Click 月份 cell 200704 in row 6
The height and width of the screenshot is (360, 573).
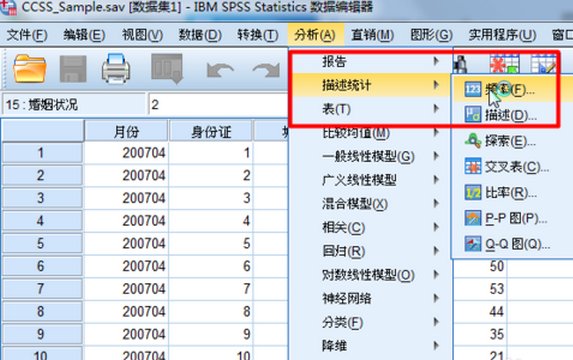[126, 266]
